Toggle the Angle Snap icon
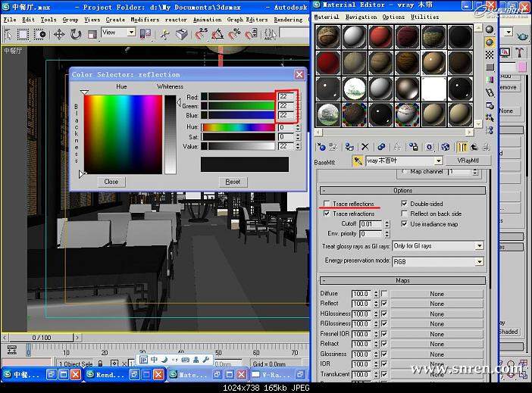Screen dimensions: 532x393 coord(218,34)
